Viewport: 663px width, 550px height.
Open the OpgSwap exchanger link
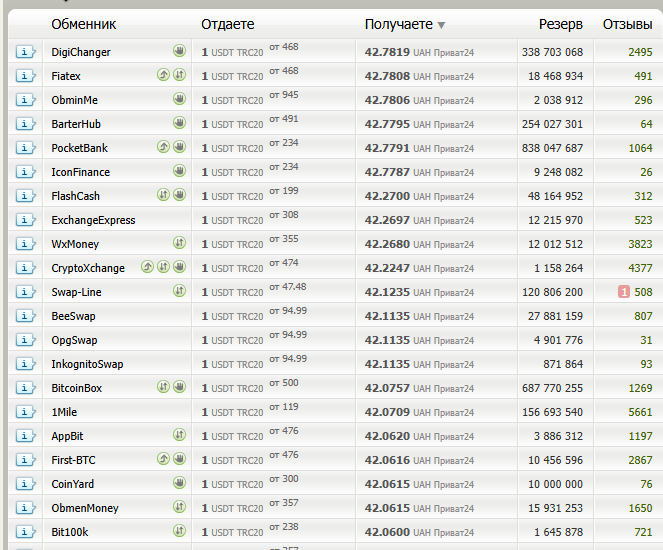click(x=74, y=340)
